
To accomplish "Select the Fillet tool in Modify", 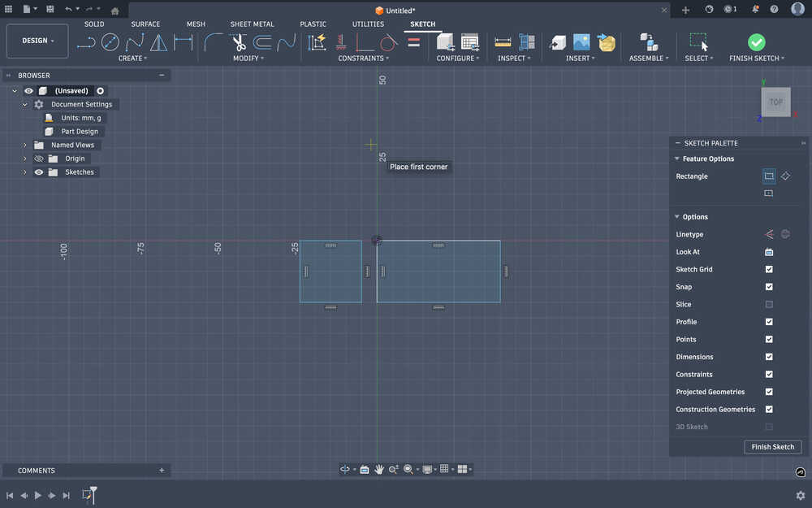I will [214, 42].
